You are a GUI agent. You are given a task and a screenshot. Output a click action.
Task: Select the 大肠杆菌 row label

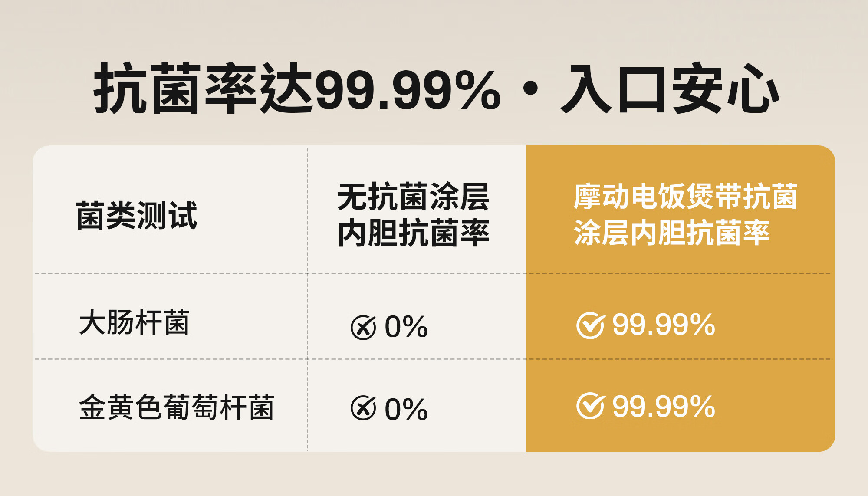click(x=134, y=322)
